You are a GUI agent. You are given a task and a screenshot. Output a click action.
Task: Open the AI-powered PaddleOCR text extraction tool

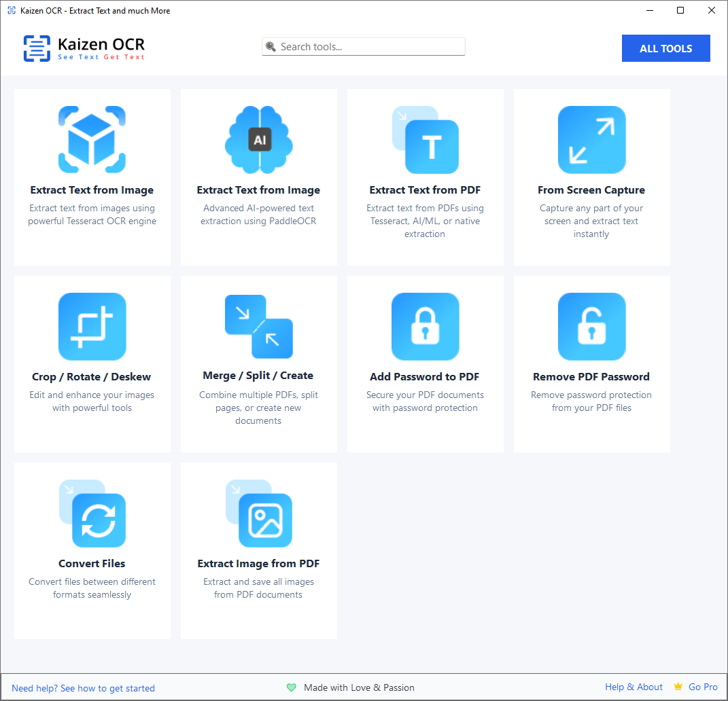pos(258,177)
